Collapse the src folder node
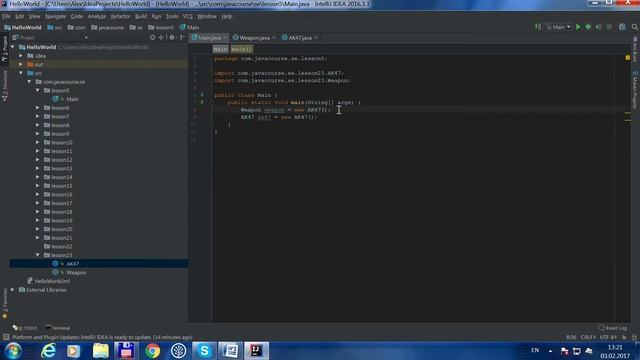The width and height of the screenshot is (640, 360). (x=21, y=73)
